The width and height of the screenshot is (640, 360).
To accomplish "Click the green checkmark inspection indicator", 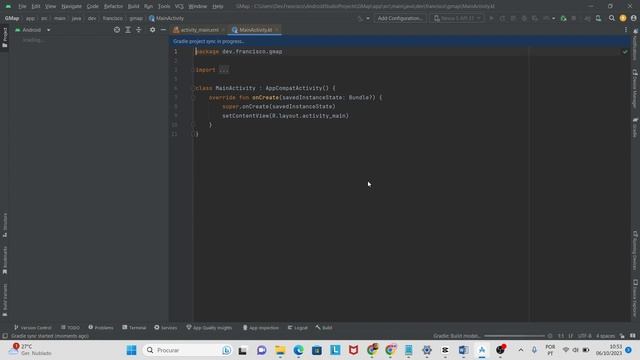I will (625, 52).
